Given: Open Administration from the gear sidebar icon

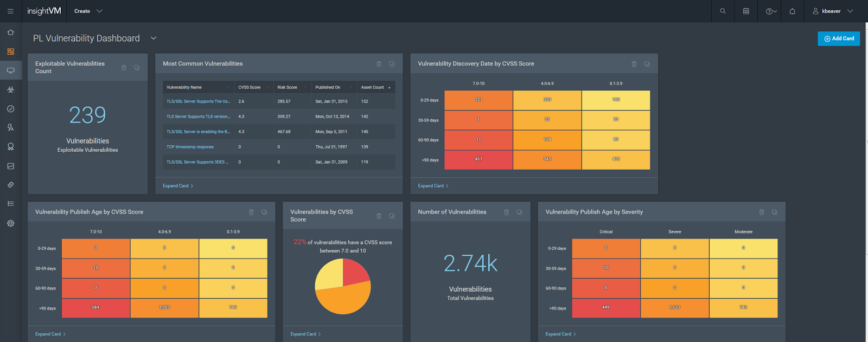Looking at the screenshot, I should pos(10,223).
